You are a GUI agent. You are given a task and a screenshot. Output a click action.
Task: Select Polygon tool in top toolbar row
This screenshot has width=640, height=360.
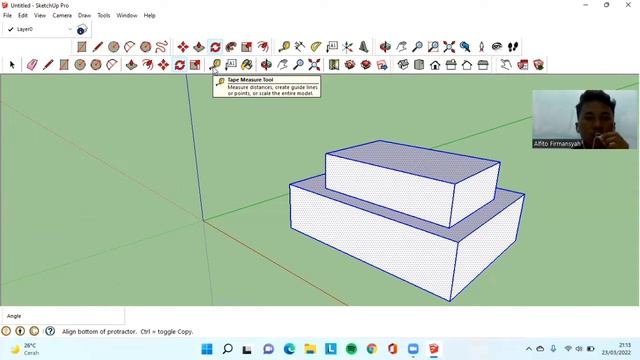coord(146,47)
